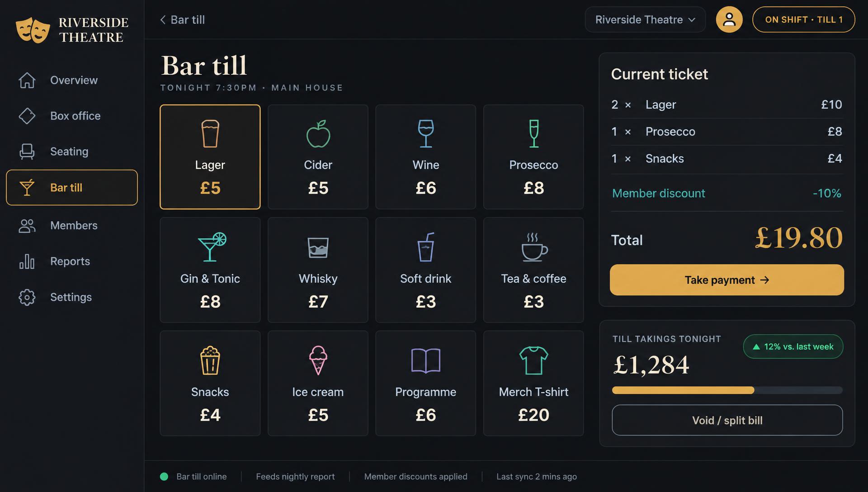The width and height of the screenshot is (868, 492).
Task: Toggle the On Shift Till 1 status pill
Action: 803,19
